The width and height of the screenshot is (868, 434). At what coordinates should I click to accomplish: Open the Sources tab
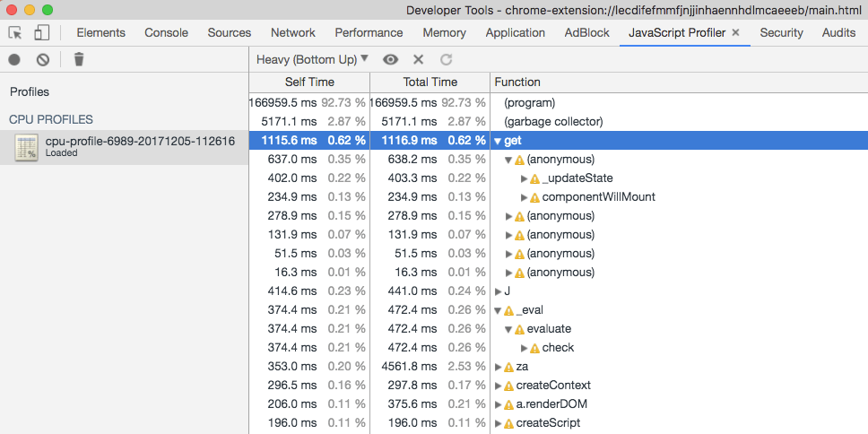tap(230, 32)
